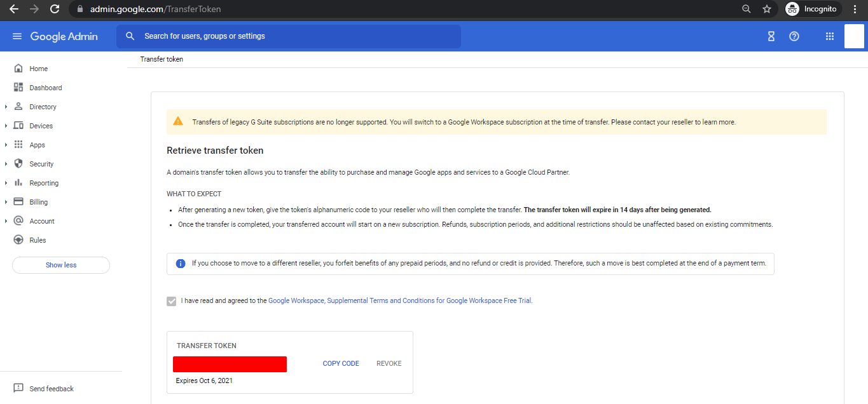Click the REVOKE button
868x404 pixels.
[x=389, y=363]
